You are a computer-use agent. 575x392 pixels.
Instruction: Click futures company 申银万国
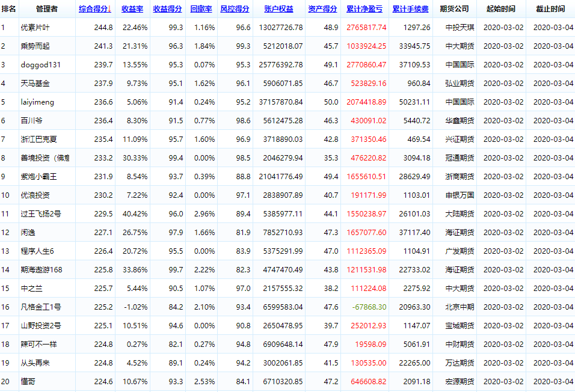(x=460, y=195)
